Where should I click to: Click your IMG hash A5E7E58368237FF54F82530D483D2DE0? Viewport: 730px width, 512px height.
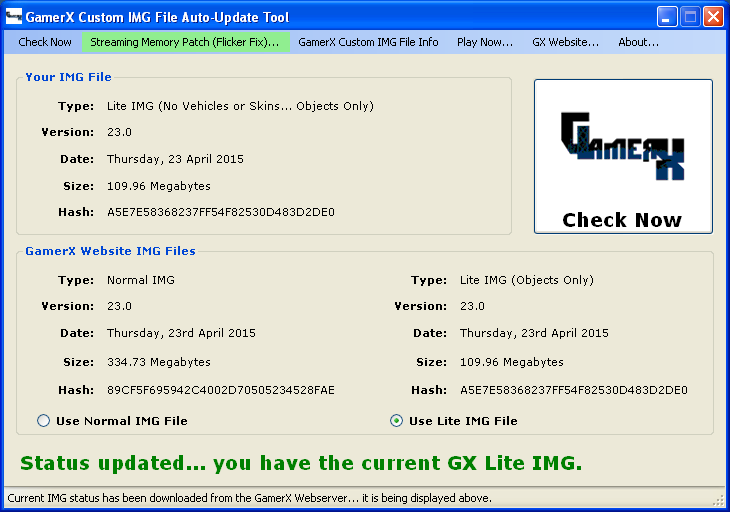[x=221, y=212]
